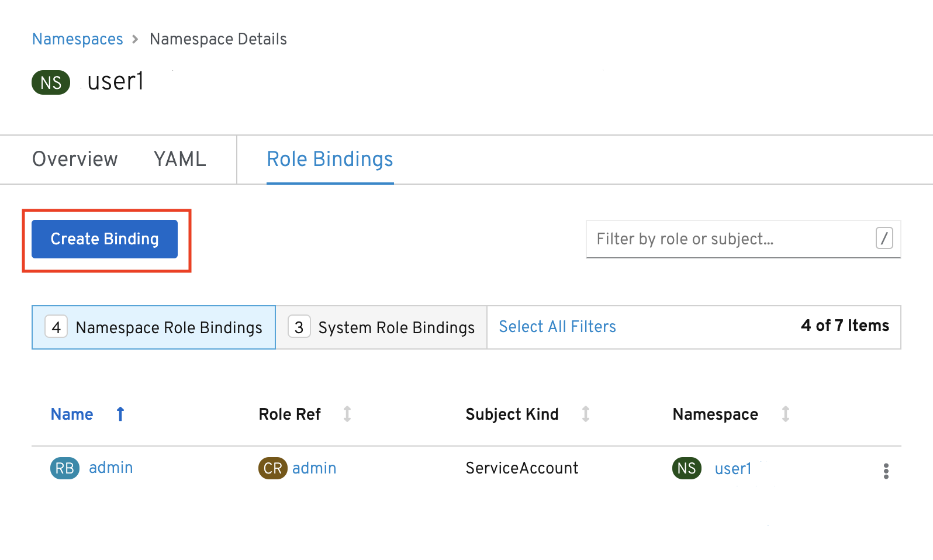Switch to the Overview tab
The width and height of the screenshot is (933, 560).
(x=75, y=159)
